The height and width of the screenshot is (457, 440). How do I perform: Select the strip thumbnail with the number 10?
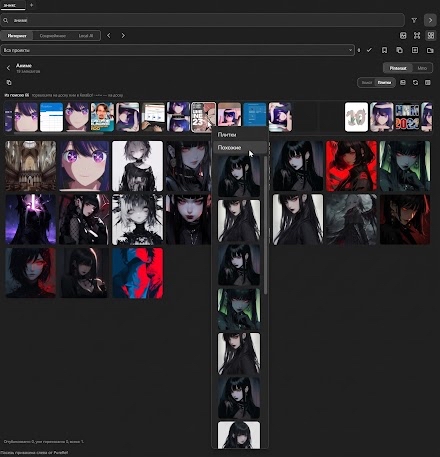[x=356, y=117]
